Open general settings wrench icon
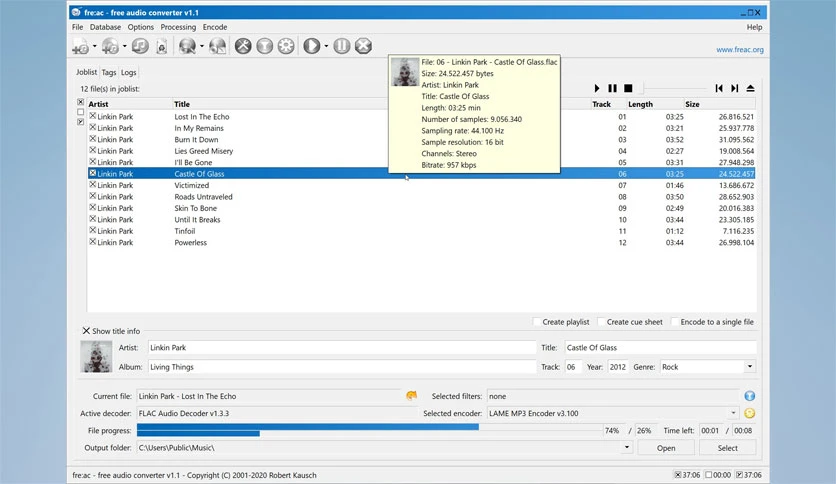Screen dimensions: 836x484 243,46
